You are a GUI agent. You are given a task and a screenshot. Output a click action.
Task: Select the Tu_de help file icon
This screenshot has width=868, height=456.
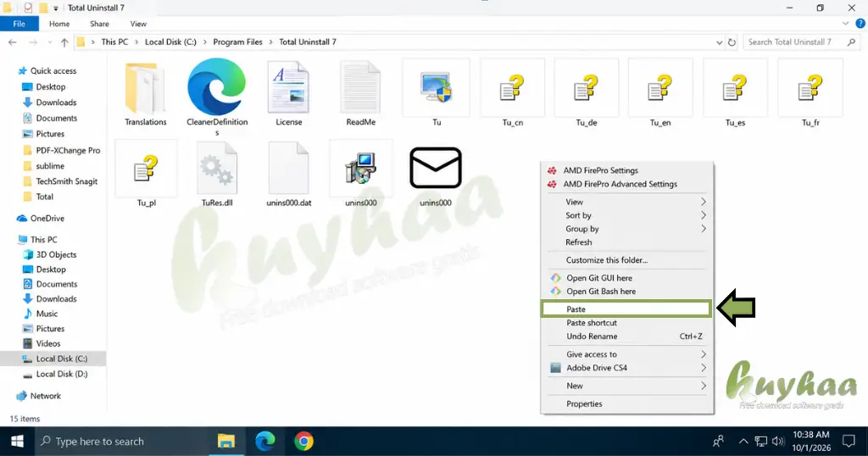coord(587,88)
